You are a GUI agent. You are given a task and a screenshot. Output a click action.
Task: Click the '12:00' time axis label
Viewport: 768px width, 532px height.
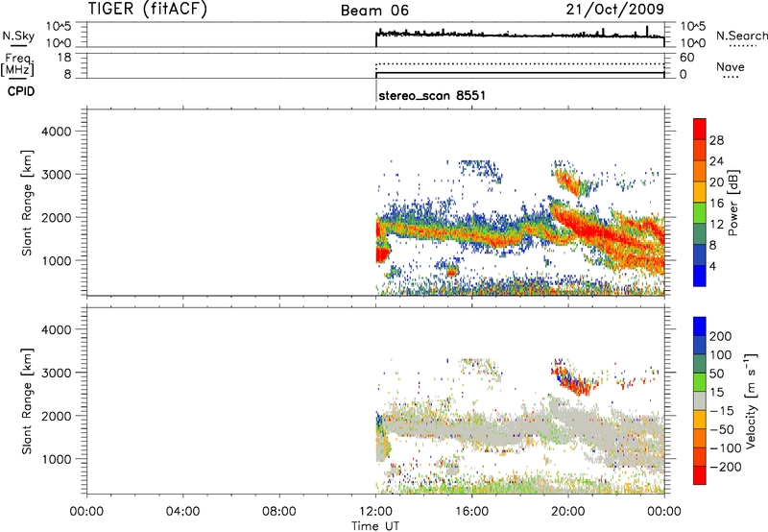click(x=375, y=512)
